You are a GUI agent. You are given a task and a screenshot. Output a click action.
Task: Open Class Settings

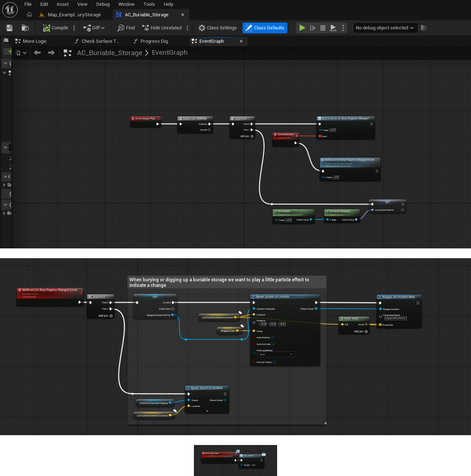click(x=217, y=28)
